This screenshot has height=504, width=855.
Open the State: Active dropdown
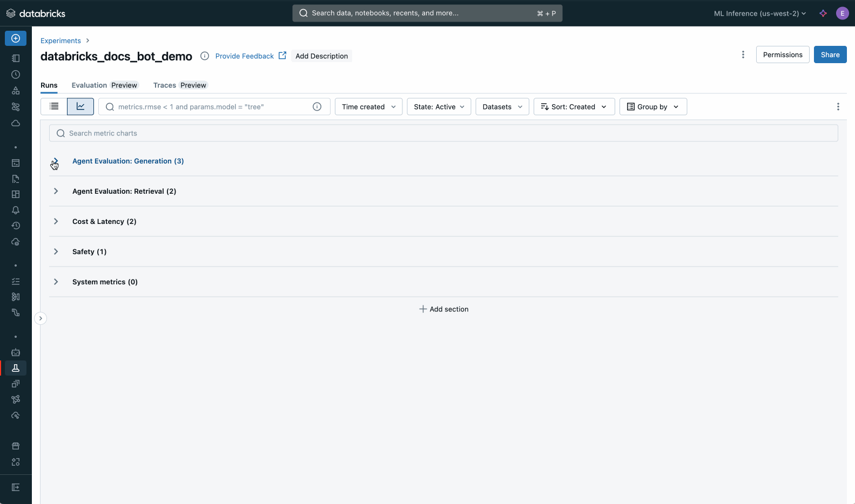(x=439, y=107)
